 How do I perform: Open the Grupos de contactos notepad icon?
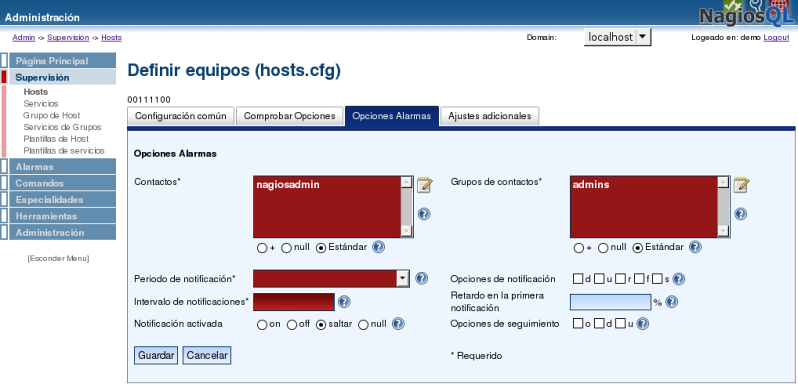(741, 185)
